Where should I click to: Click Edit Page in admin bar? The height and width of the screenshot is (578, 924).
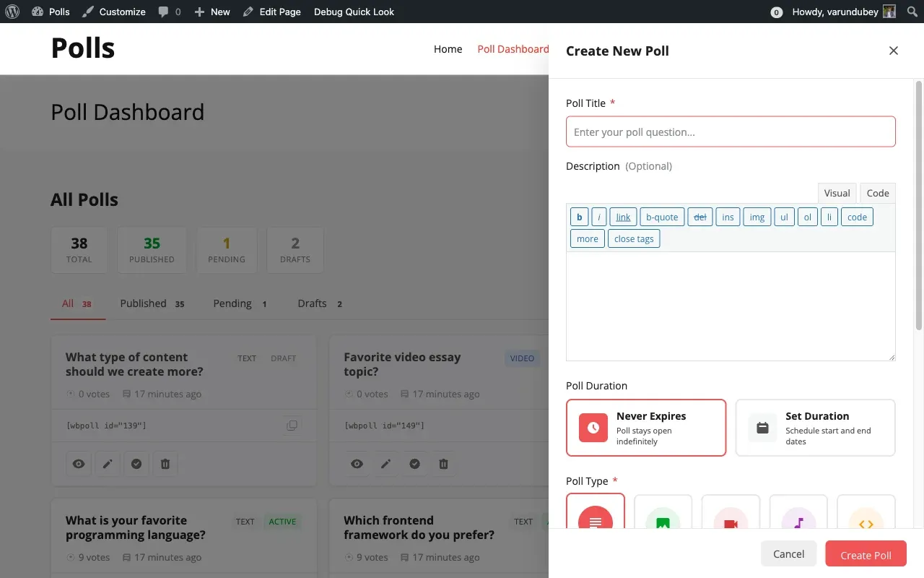(272, 12)
